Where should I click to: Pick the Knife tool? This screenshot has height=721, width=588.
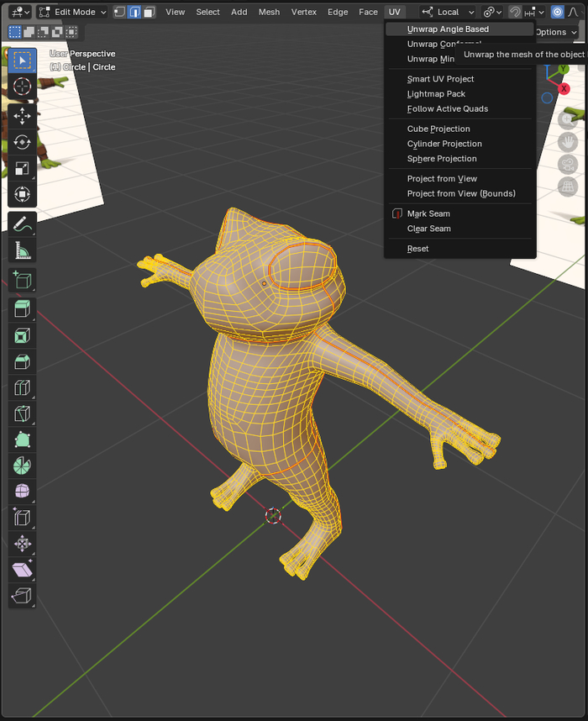[23, 413]
